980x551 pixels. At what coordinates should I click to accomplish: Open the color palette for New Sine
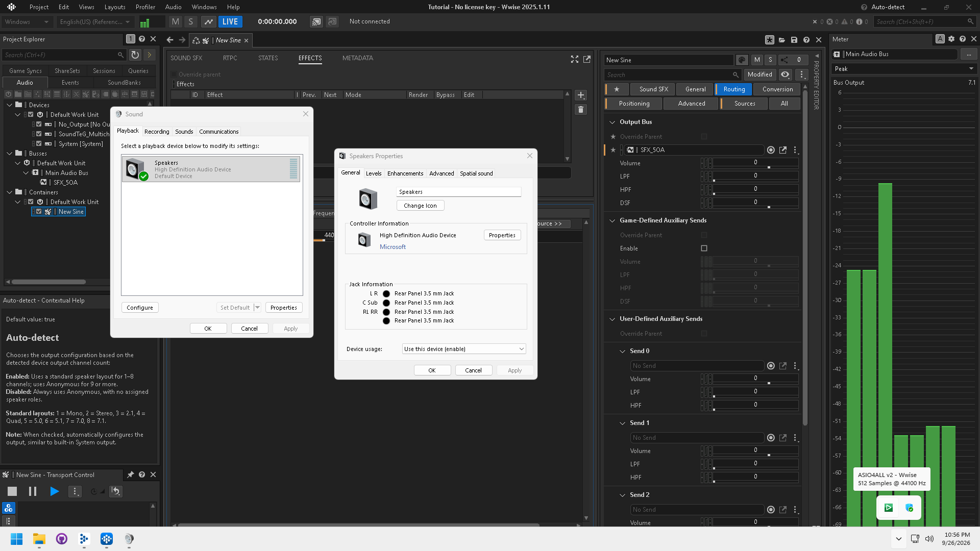coord(742,60)
